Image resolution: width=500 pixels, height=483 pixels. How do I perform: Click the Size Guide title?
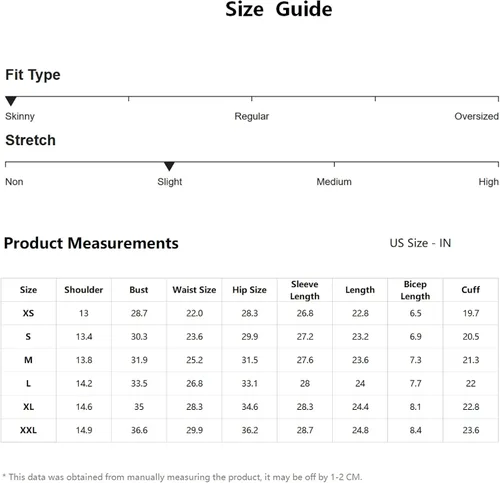point(279,9)
